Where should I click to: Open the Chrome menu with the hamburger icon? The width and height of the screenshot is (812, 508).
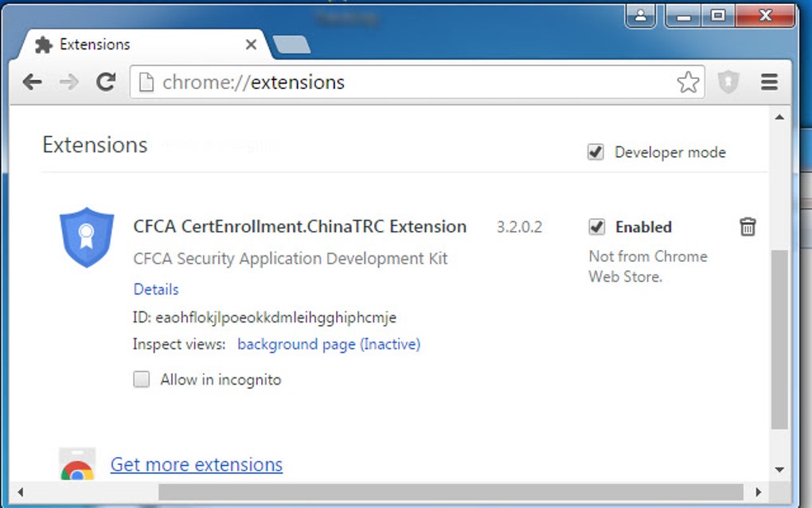pyautogui.click(x=768, y=81)
